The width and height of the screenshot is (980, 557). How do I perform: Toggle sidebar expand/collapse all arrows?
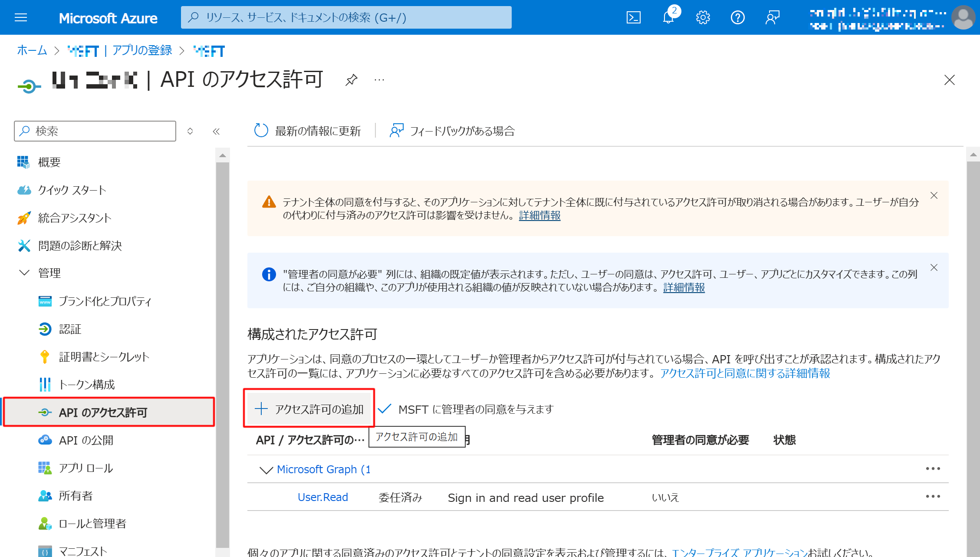[190, 131]
